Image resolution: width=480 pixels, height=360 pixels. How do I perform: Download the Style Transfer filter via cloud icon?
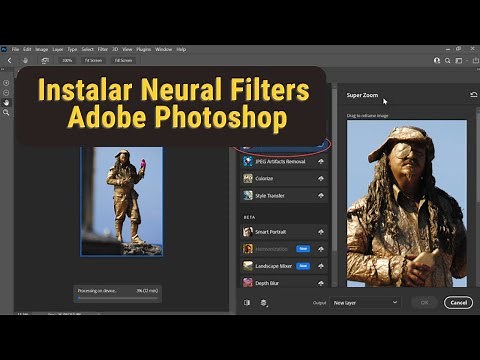321,195
